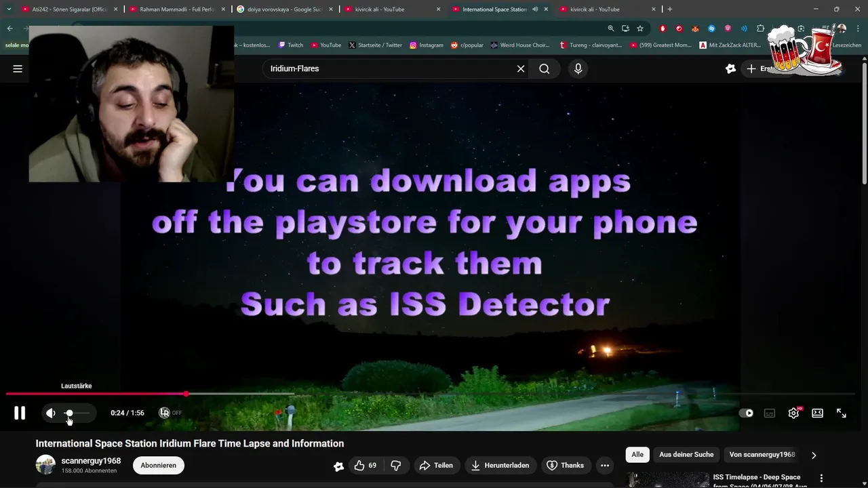Share the video via Teilen

click(436, 466)
